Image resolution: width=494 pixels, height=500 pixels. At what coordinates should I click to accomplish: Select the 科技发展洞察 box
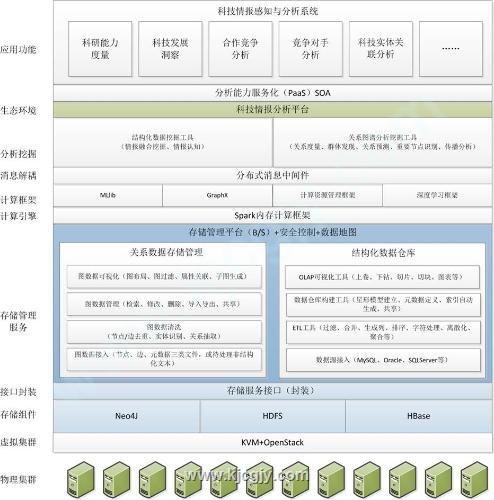coord(170,49)
